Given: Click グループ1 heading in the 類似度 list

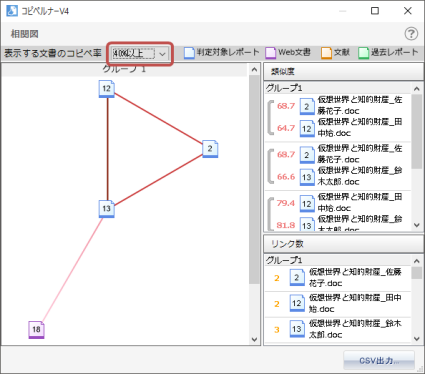Looking at the screenshot, I should coord(284,88).
